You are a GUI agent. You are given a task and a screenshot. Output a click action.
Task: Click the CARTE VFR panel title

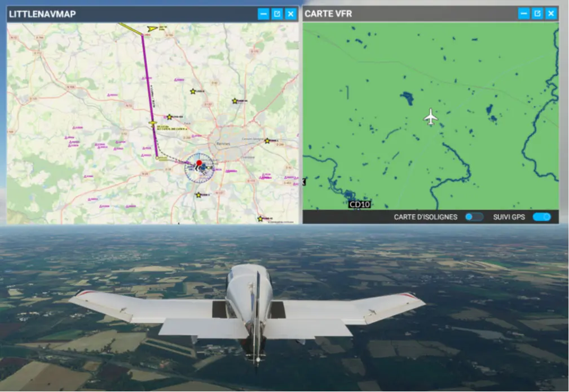pos(328,14)
